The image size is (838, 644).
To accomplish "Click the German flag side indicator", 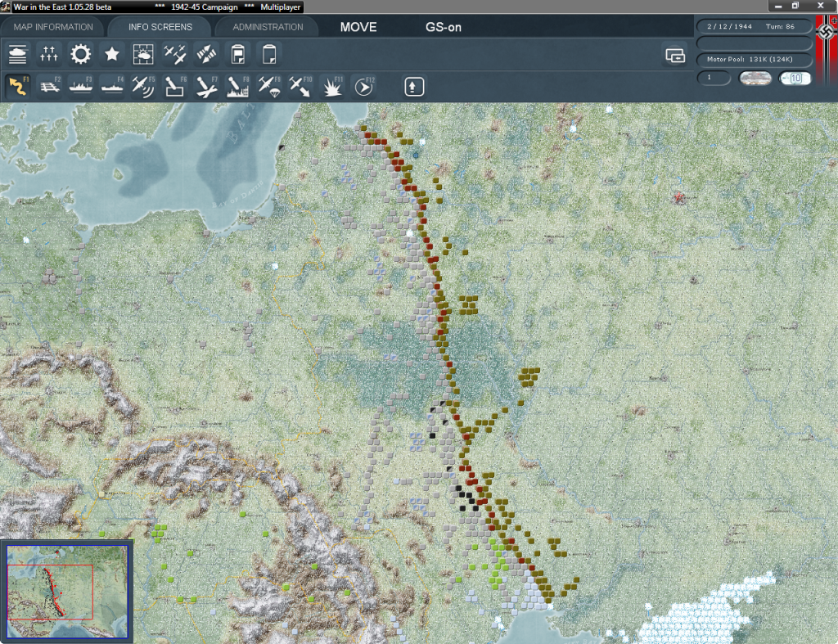I will 827,49.
